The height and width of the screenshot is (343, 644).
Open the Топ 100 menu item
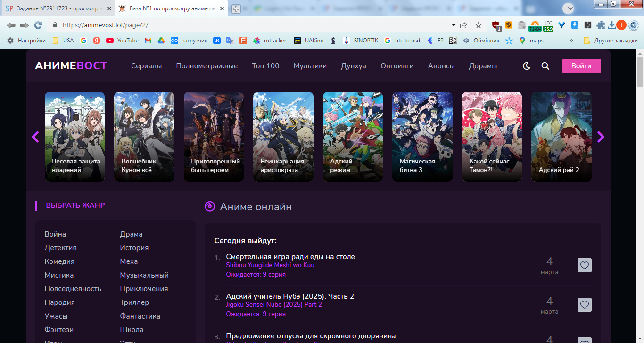click(265, 66)
